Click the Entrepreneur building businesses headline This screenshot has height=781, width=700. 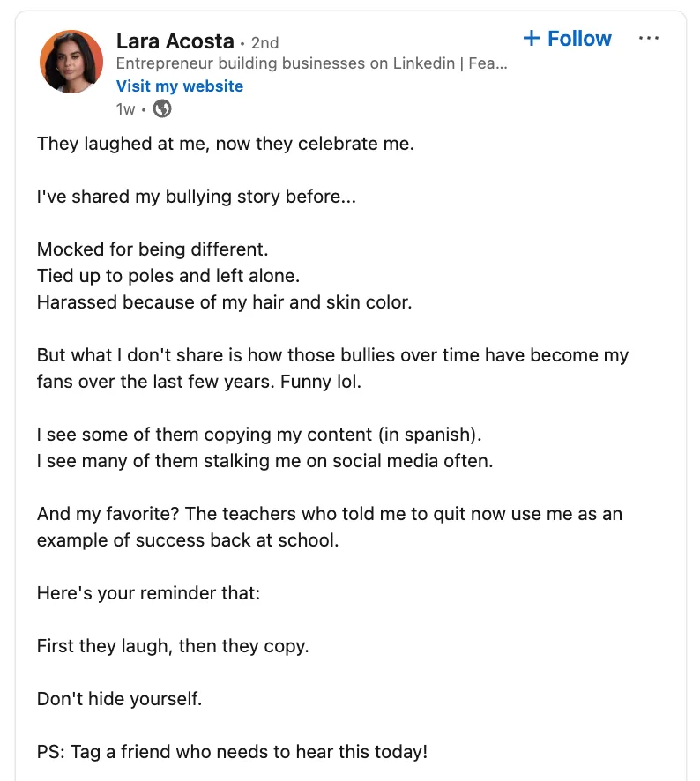(x=313, y=64)
